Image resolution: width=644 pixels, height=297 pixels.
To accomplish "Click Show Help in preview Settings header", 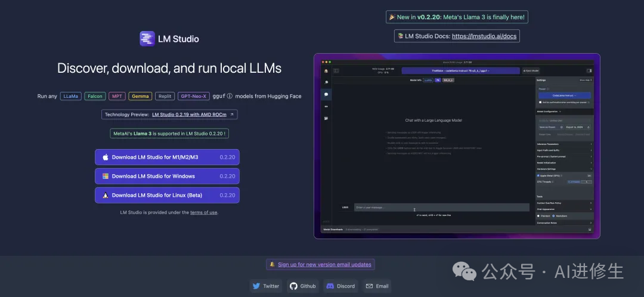I will (586, 80).
